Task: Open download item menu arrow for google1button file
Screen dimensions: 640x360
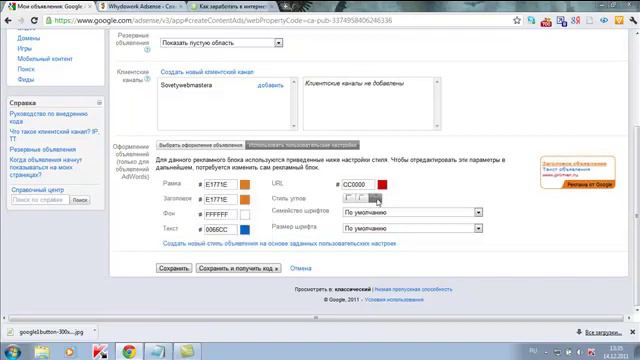Action: 94,331
